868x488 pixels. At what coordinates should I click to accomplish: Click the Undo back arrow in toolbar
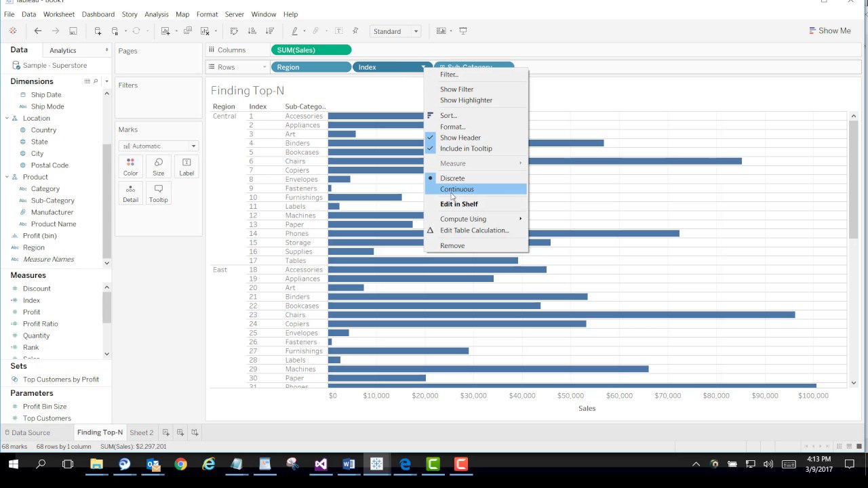click(38, 31)
